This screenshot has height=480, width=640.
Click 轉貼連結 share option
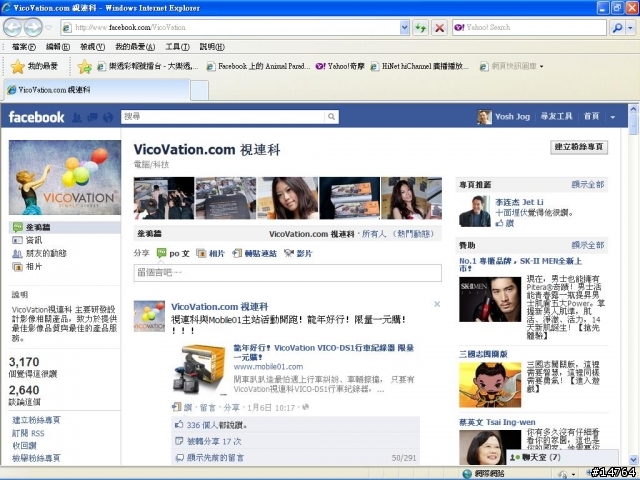[x=255, y=253]
